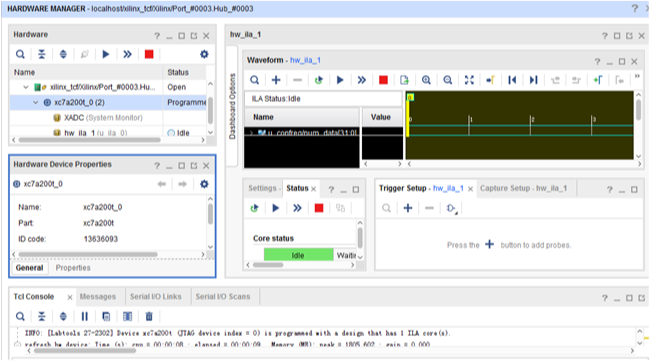
Task: Select XADC (System Monitor) tree row
Action: point(103,118)
